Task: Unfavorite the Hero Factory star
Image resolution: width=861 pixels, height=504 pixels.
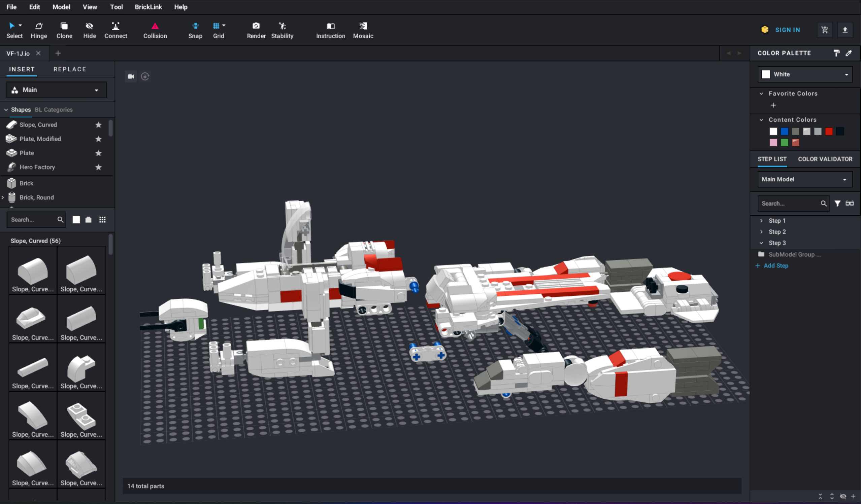Action: 98,167
